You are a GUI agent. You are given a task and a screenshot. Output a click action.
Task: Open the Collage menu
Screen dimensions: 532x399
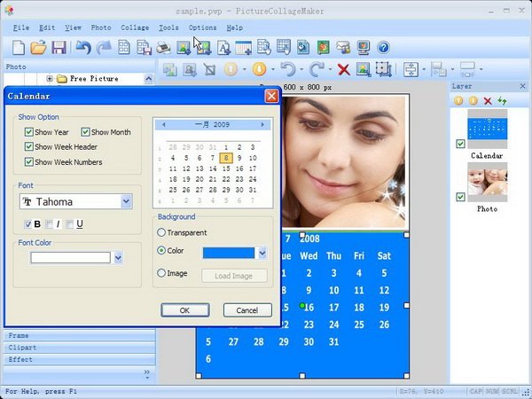point(135,27)
